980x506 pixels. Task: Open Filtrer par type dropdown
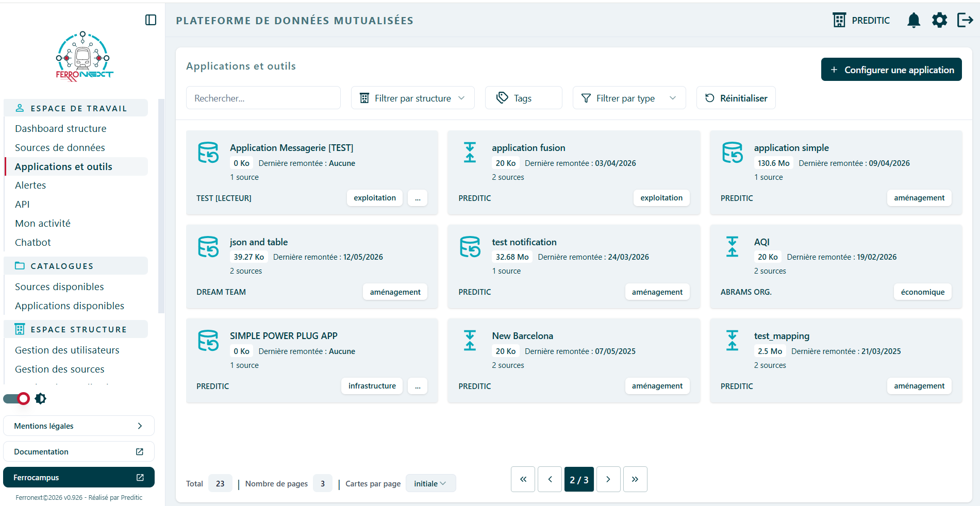629,98
